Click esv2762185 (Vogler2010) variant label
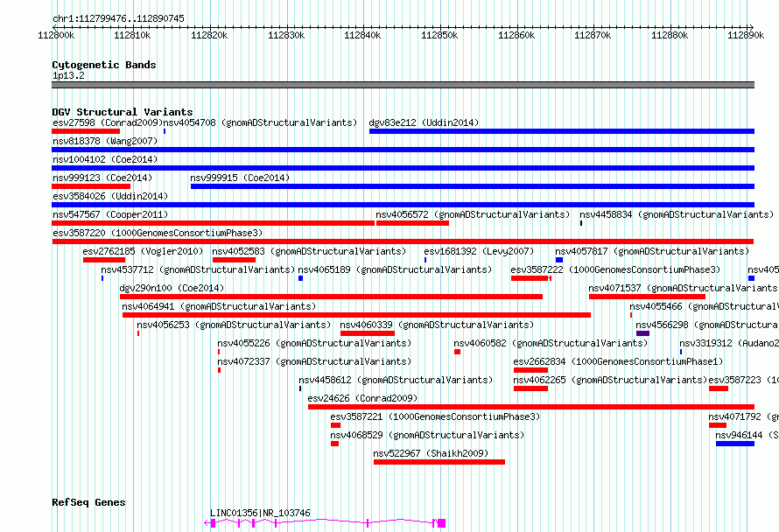The height and width of the screenshot is (532, 779). click(143, 251)
